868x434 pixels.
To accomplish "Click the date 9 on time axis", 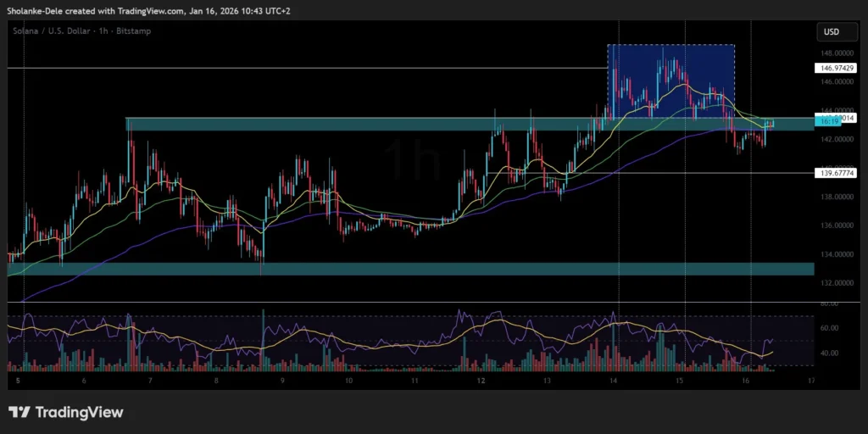I will 283,381.
